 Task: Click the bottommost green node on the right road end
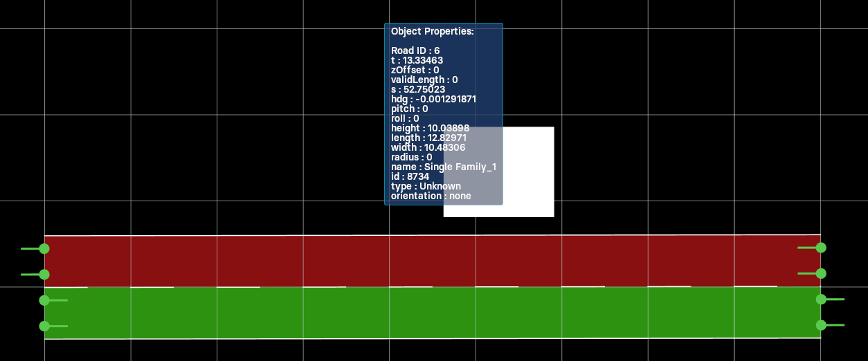pos(821,325)
